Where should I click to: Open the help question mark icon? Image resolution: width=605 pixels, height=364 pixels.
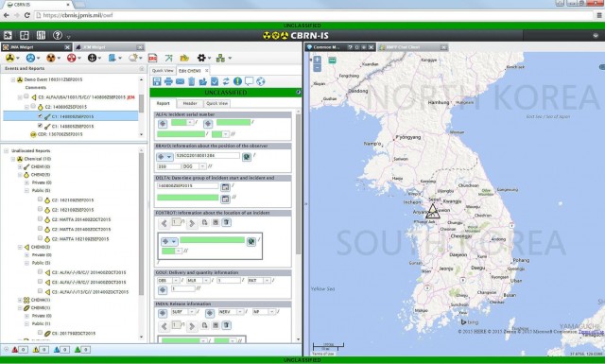coord(58,36)
